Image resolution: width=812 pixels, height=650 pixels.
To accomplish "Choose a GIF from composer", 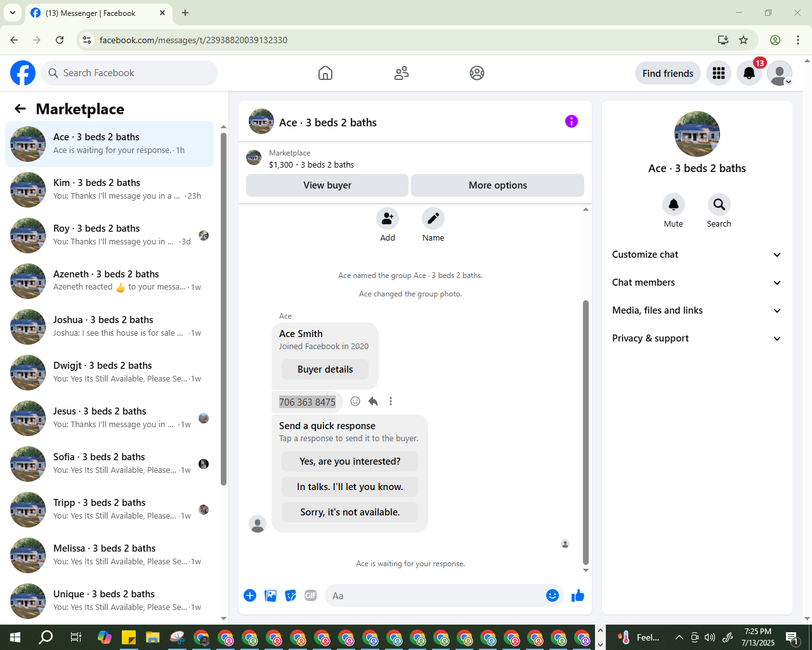I will tap(311, 595).
